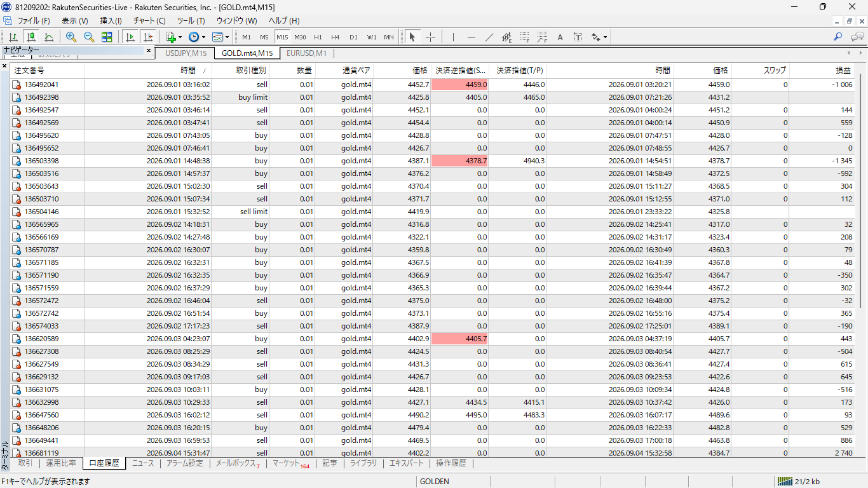Screen dimensions: 868x488
Task: Toggle the chart shift button
Action: click(x=148, y=37)
